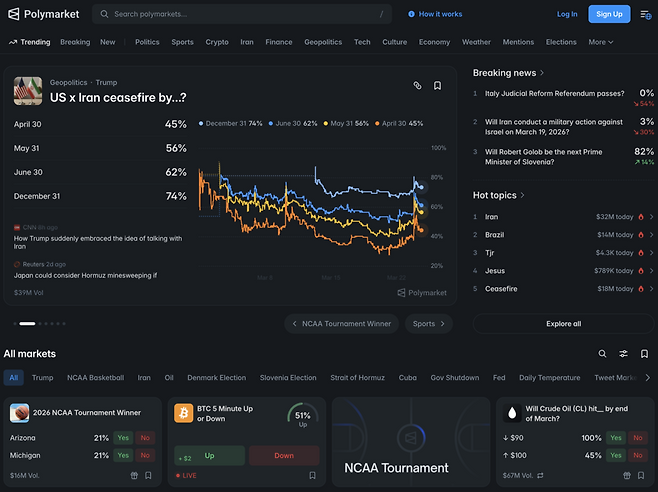
Task: Click the Search polymarkets input field
Action: click(240, 14)
